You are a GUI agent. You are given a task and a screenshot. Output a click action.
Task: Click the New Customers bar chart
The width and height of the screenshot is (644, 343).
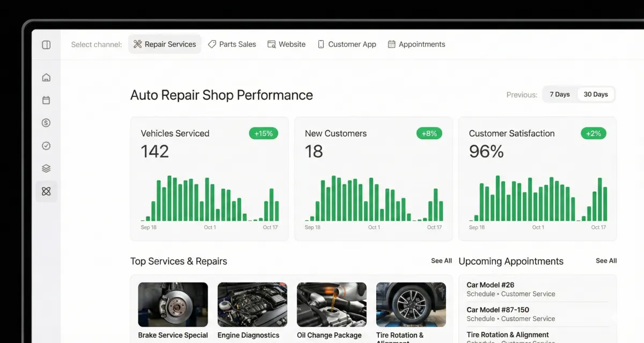point(374,198)
